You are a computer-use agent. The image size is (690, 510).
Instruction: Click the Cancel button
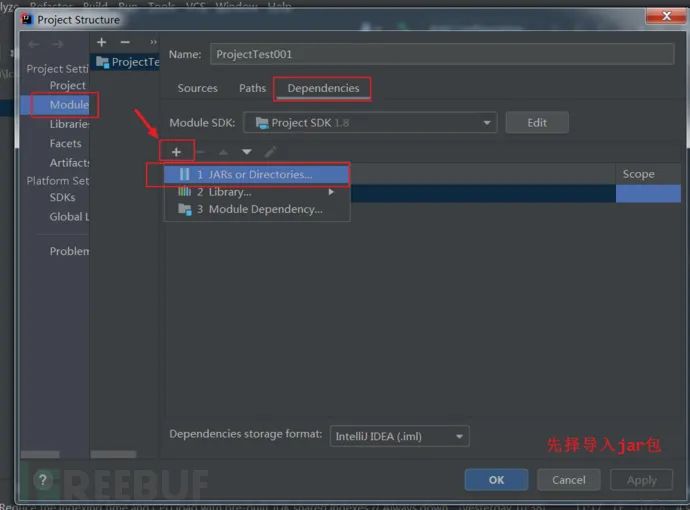click(569, 480)
